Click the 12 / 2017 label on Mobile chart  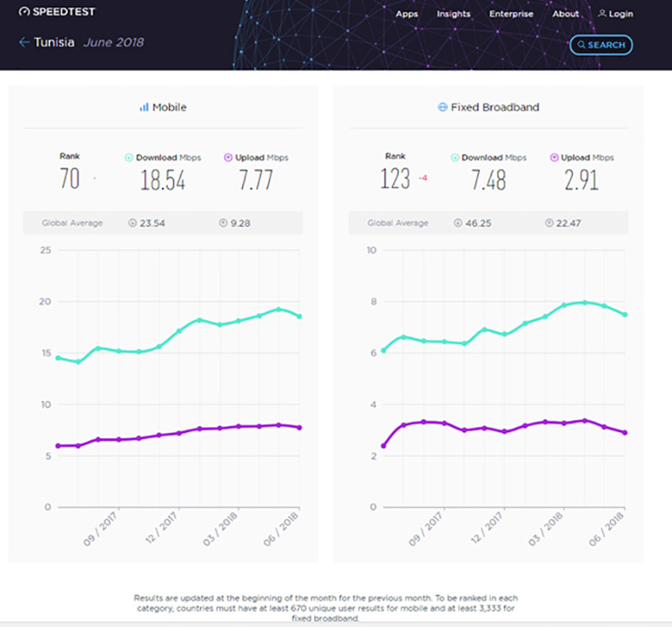[161, 528]
